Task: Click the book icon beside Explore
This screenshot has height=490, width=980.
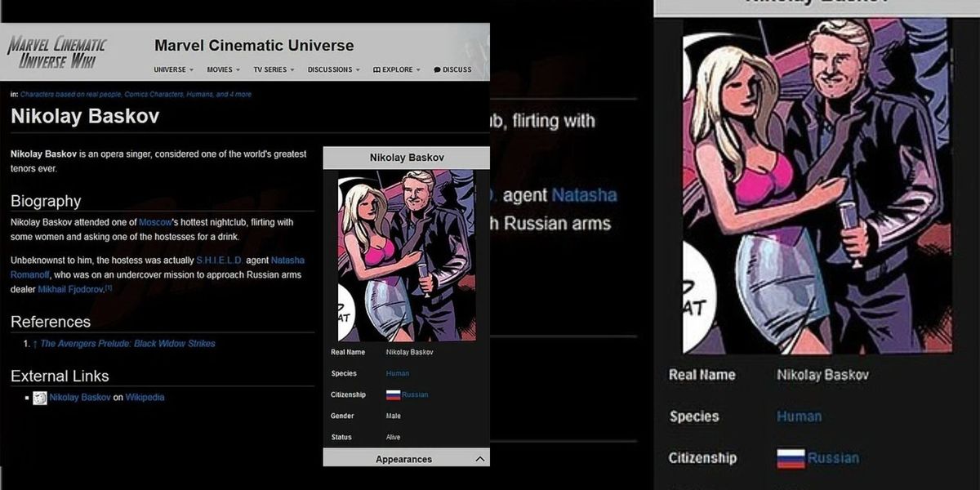Action: pyautogui.click(x=376, y=70)
